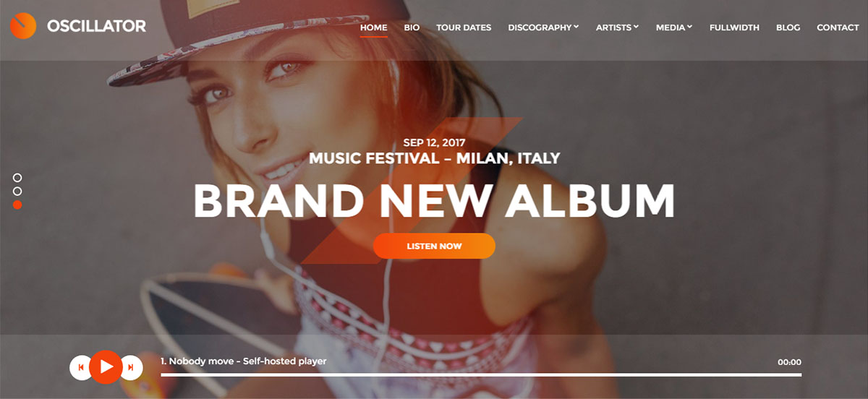Screen dimensions: 868x399
Task: Skip to next track in player
Action: [x=130, y=367]
